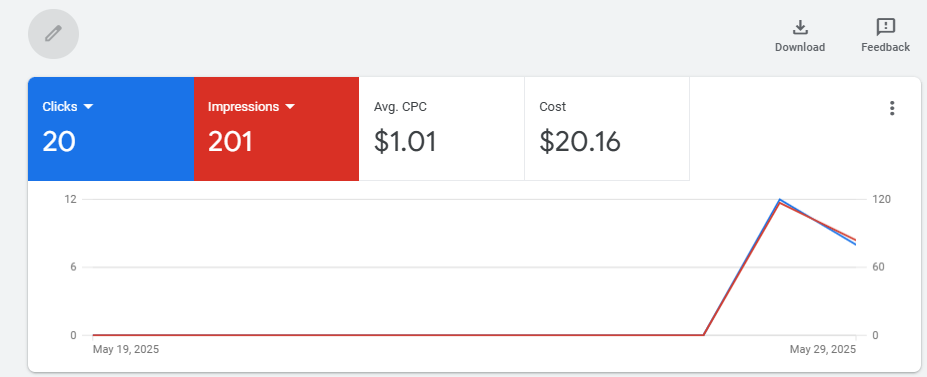The image size is (927, 377).
Task: Expand the Clicks metric dropdown arrow
Action: tap(89, 107)
